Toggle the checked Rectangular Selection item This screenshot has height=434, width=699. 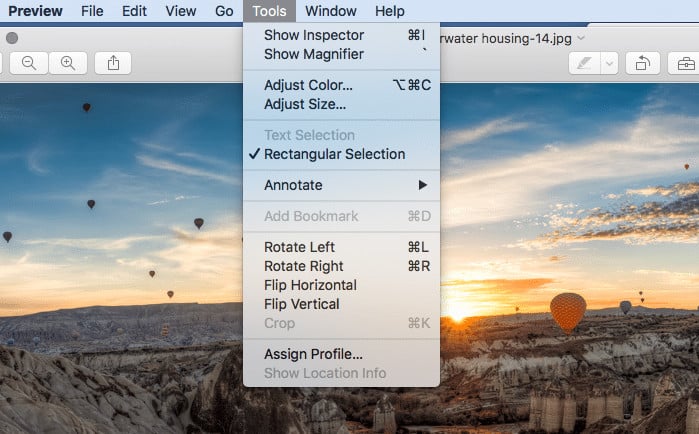(341, 154)
